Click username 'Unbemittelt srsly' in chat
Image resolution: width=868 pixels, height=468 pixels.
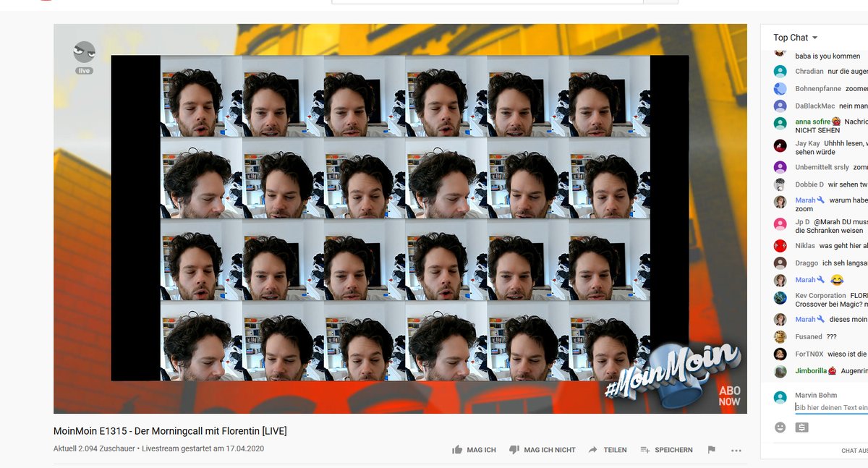point(822,167)
